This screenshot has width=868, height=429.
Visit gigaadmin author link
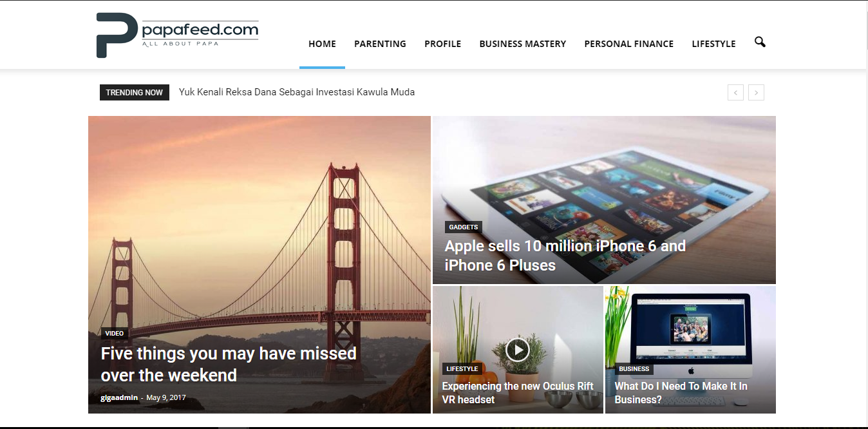(119, 397)
